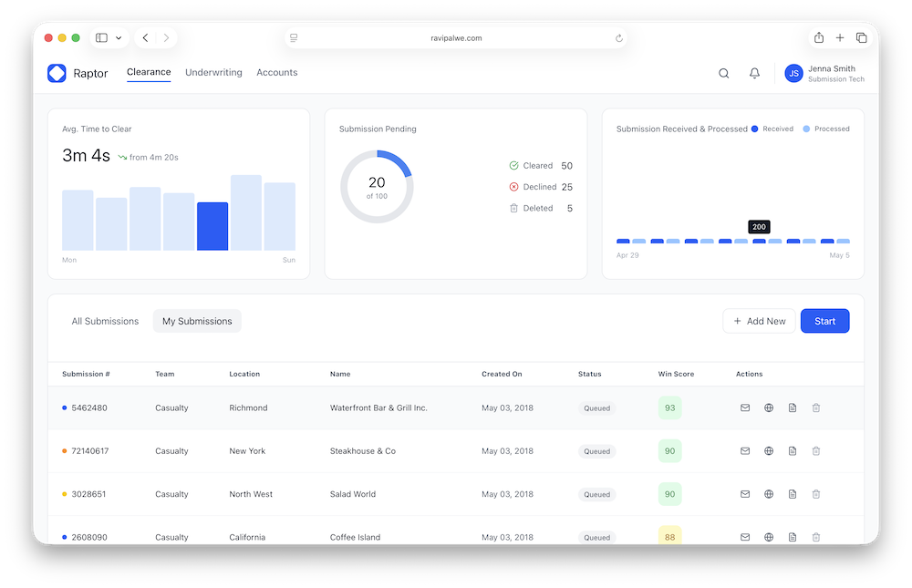
Task: Switch to the Accounts tab
Action: click(x=276, y=72)
